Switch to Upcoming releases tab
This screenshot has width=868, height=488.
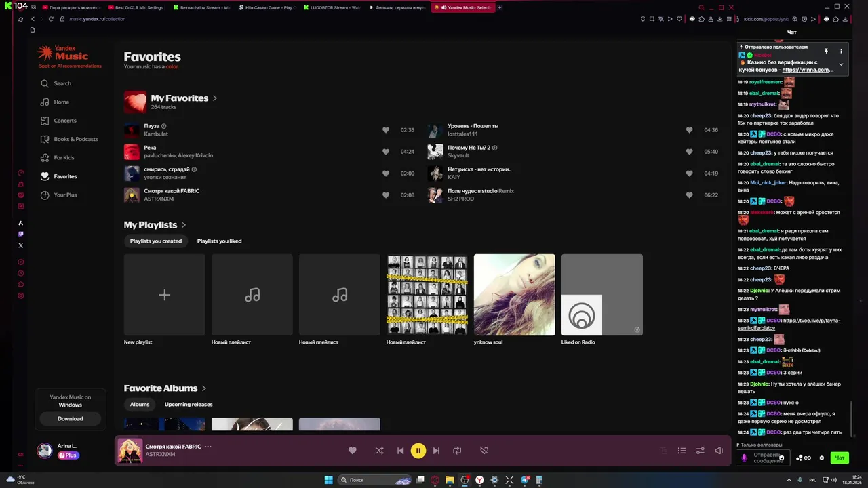pyautogui.click(x=189, y=405)
